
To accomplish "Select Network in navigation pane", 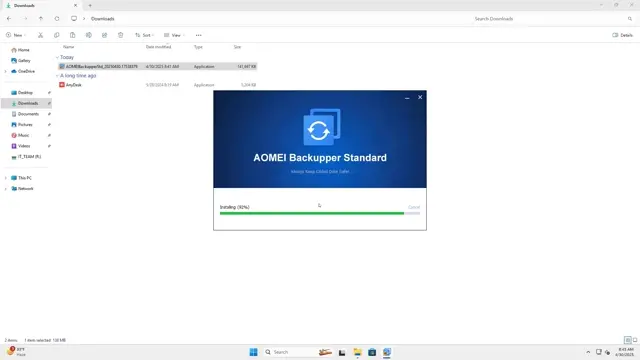I will [25, 189].
